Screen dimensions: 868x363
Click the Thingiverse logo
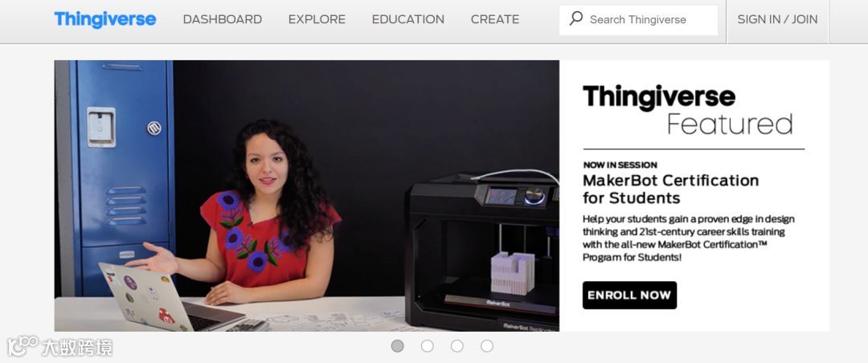tap(105, 19)
